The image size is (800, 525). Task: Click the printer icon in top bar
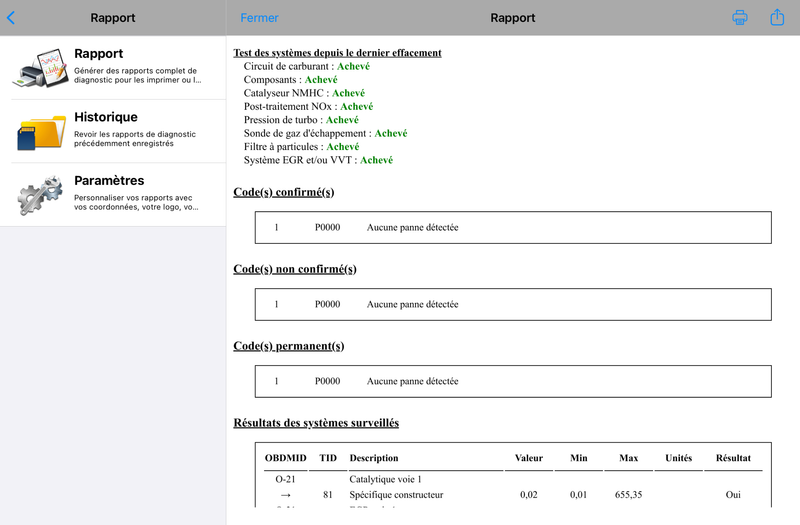pyautogui.click(x=740, y=18)
